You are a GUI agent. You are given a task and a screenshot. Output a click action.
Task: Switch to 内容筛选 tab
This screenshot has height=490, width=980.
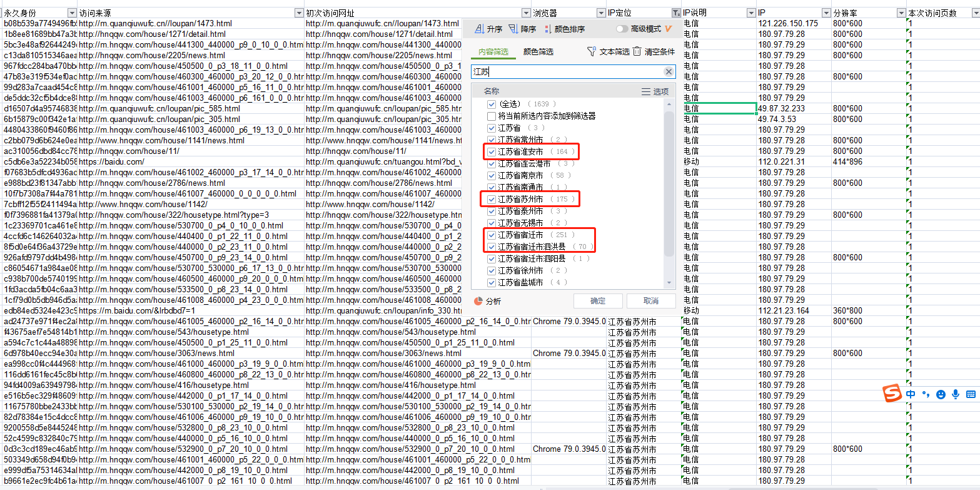493,52
